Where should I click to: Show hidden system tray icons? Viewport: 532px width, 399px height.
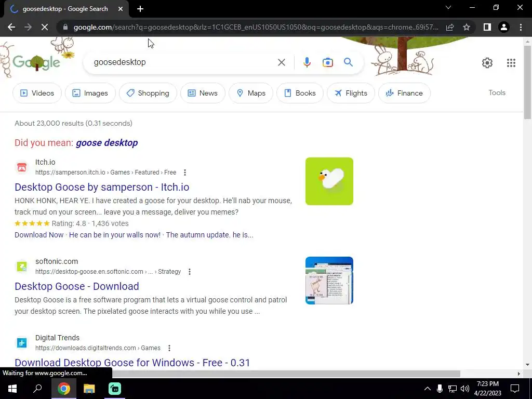click(427, 389)
